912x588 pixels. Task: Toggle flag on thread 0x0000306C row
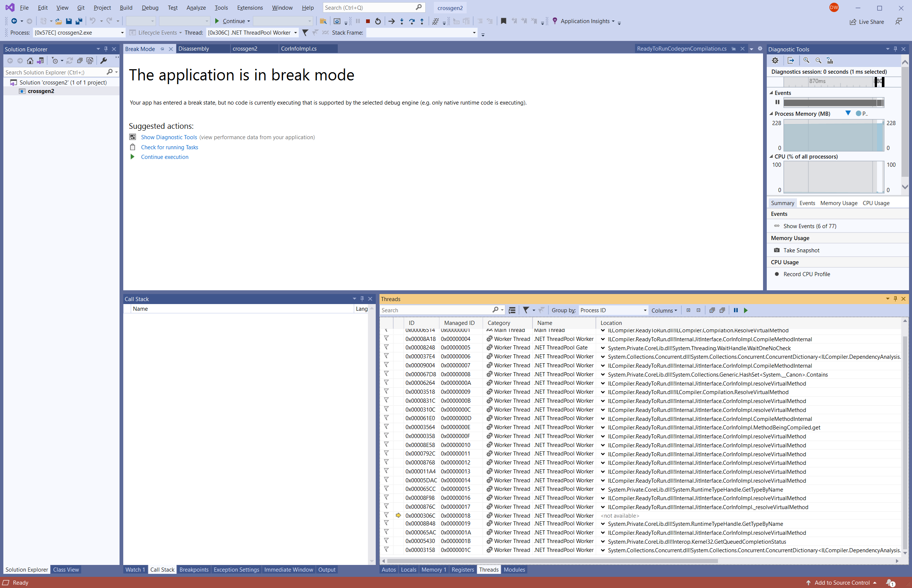(386, 515)
